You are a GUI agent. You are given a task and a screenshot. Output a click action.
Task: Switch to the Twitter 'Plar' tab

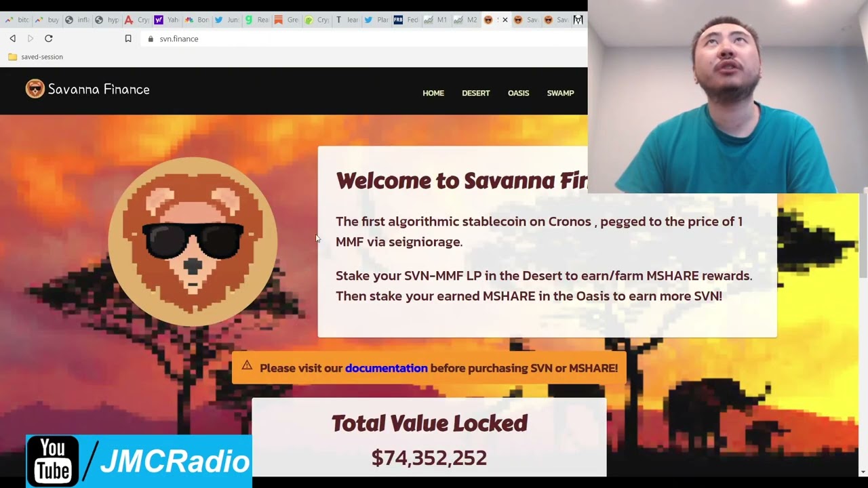point(376,20)
